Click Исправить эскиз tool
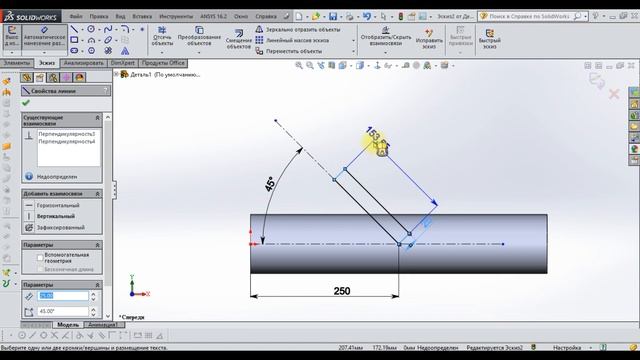Viewport: 640px width, 360px height. (429, 38)
